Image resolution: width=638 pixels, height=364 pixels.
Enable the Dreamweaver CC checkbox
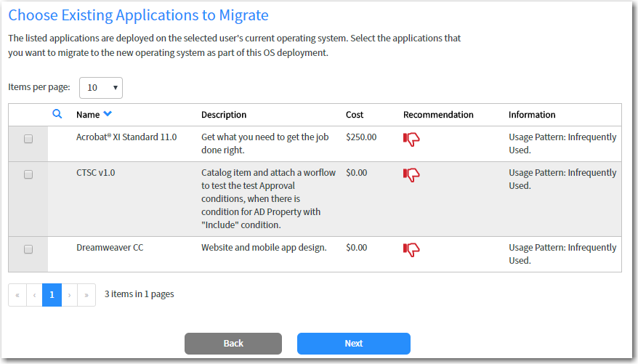click(x=28, y=249)
